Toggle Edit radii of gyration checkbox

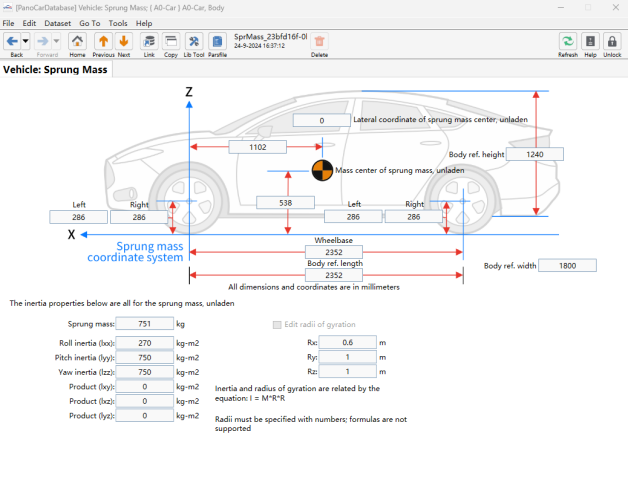pyautogui.click(x=277, y=325)
